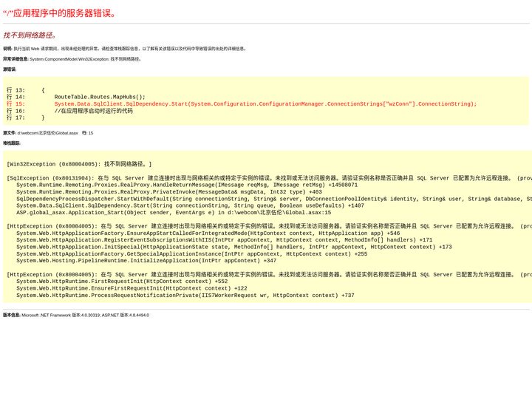Click the second [HttpException (0x80004005)] line
The height and width of the screenshot is (399, 532).
270,275
